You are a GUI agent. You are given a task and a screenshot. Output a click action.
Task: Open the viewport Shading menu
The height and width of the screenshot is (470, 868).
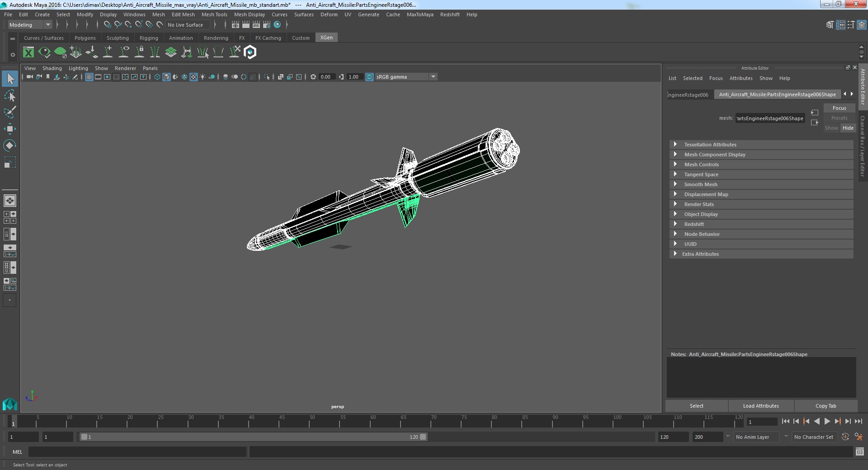52,68
